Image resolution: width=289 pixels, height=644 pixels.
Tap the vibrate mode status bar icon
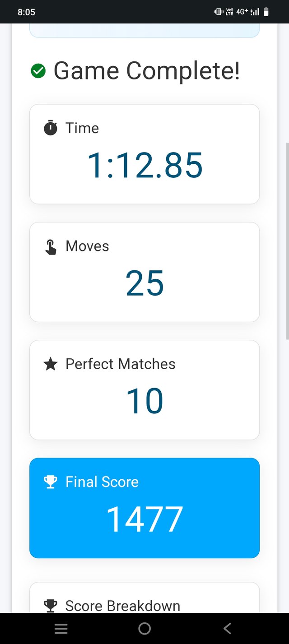219,12
